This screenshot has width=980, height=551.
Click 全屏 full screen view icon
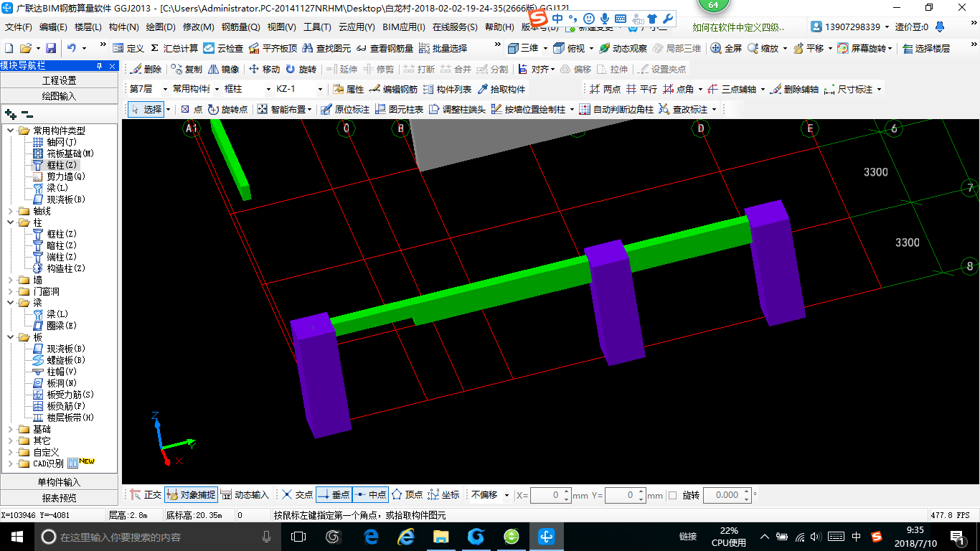coord(726,48)
